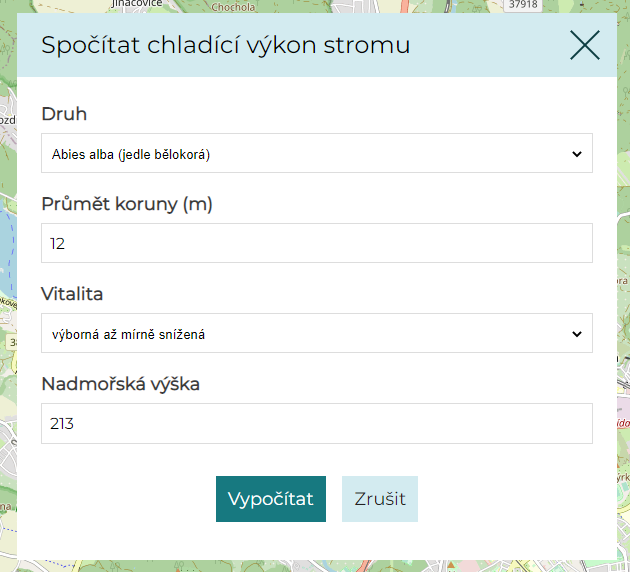Screen dimensions: 630x572
Task: Click the Nadmořská výška label
Action: coord(121,384)
